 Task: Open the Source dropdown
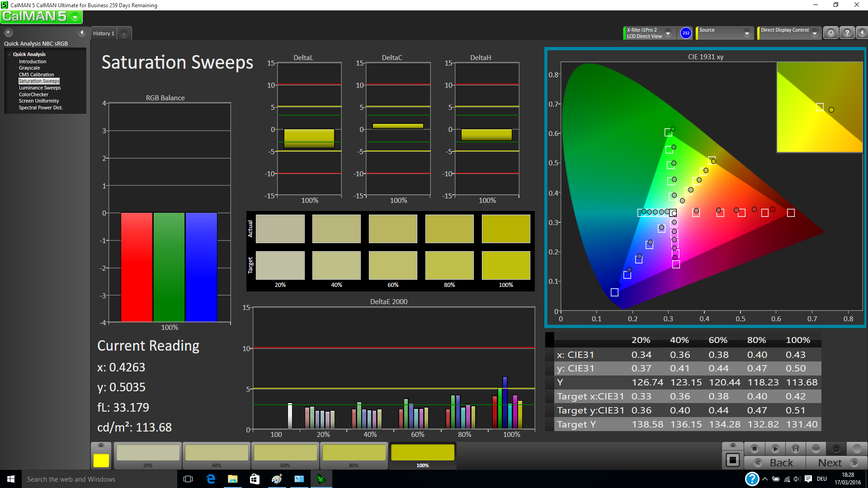[x=747, y=33]
